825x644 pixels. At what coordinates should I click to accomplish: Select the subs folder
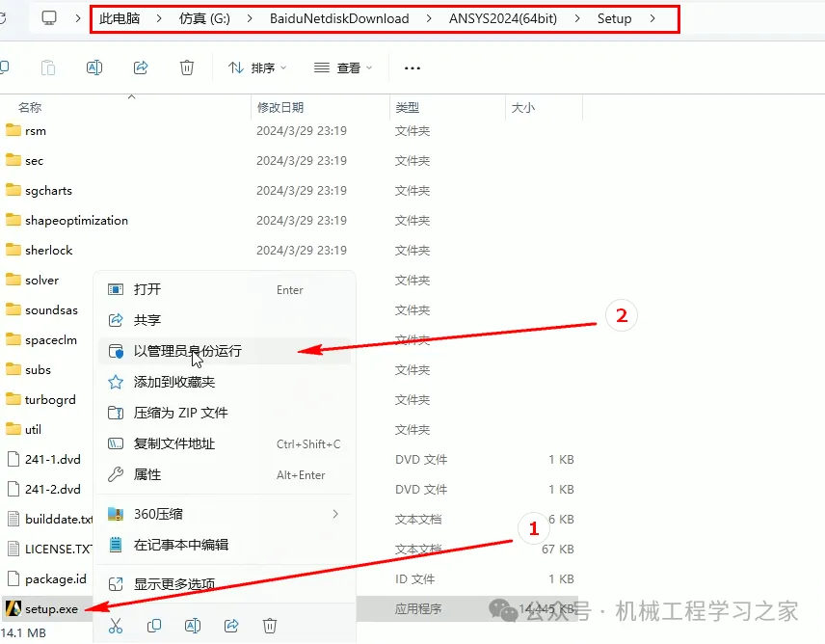point(38,370)
